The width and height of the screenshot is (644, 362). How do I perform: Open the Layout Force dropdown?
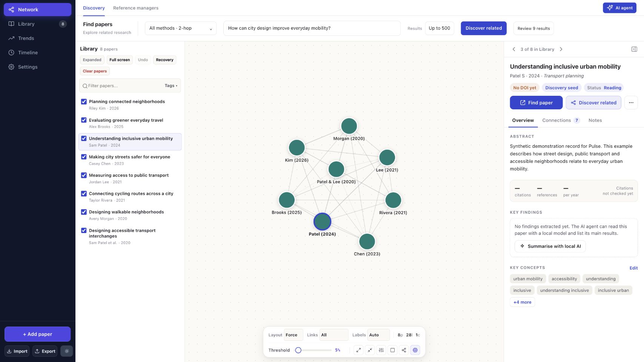(294, 335)
